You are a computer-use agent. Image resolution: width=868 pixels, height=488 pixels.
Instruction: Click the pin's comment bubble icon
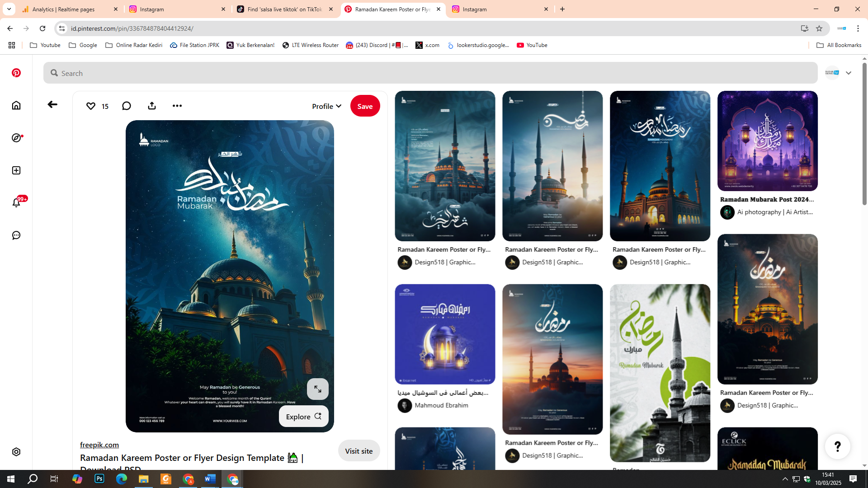point(127,106)
